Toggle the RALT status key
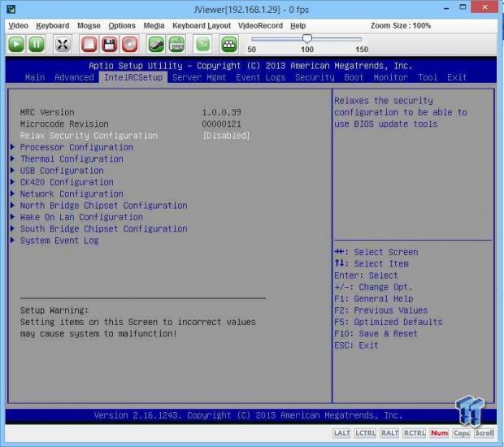Screen dimensions: 504x447 point(389,433)
